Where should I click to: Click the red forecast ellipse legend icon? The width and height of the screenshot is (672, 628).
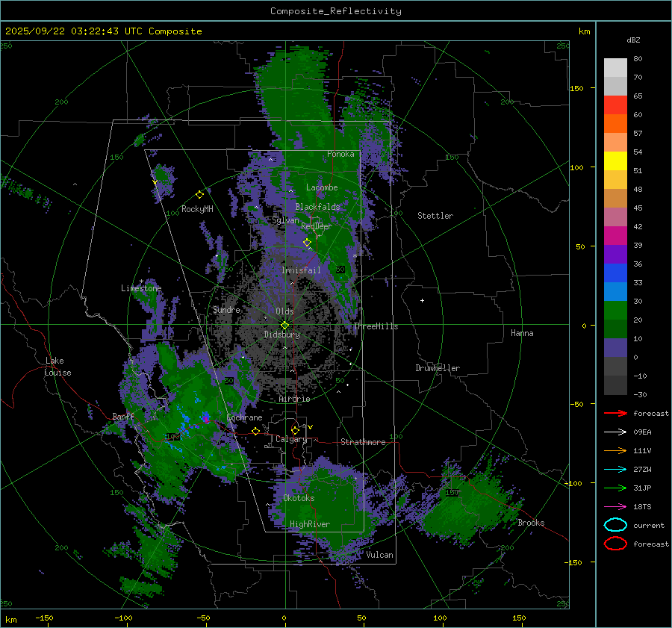pyautogui.click(x=615, y=544)
